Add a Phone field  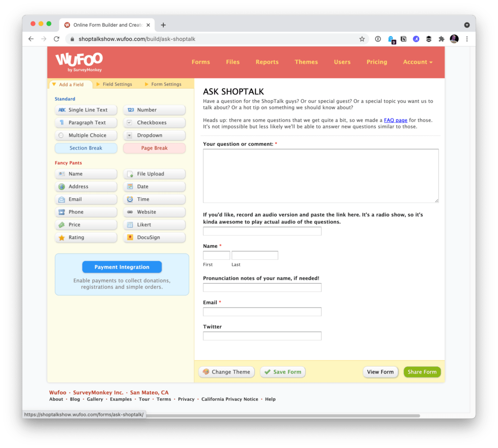click(x=86, y=212)
